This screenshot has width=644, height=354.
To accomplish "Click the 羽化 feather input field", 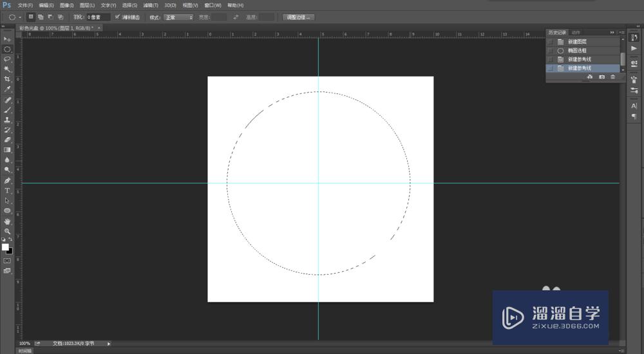I will [98, 17].
